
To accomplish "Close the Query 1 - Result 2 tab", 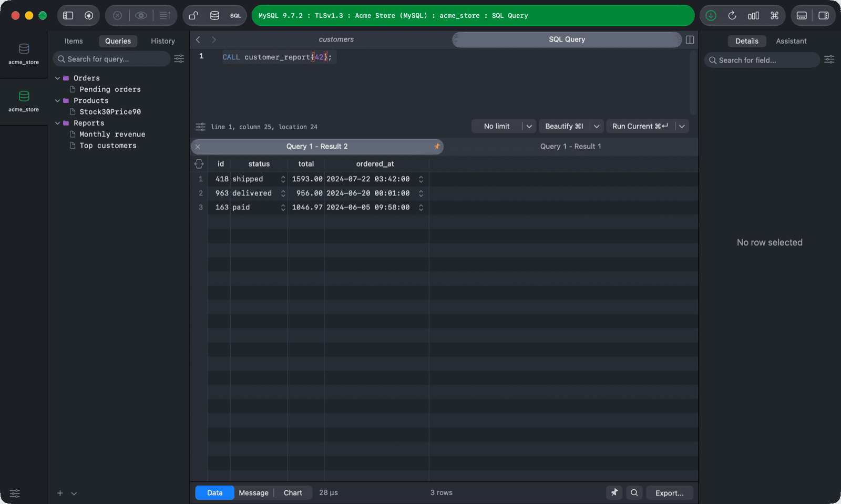I will 198,147.
